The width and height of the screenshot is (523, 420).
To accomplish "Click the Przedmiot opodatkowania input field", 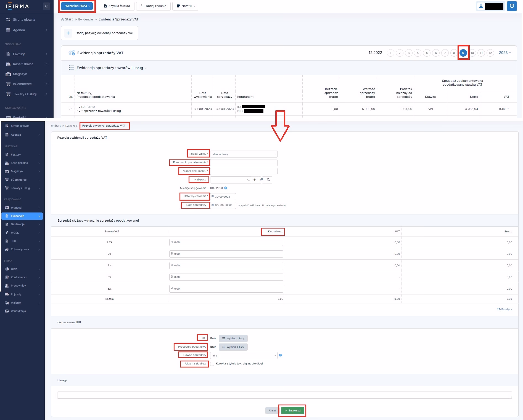I will click(244, 163).
